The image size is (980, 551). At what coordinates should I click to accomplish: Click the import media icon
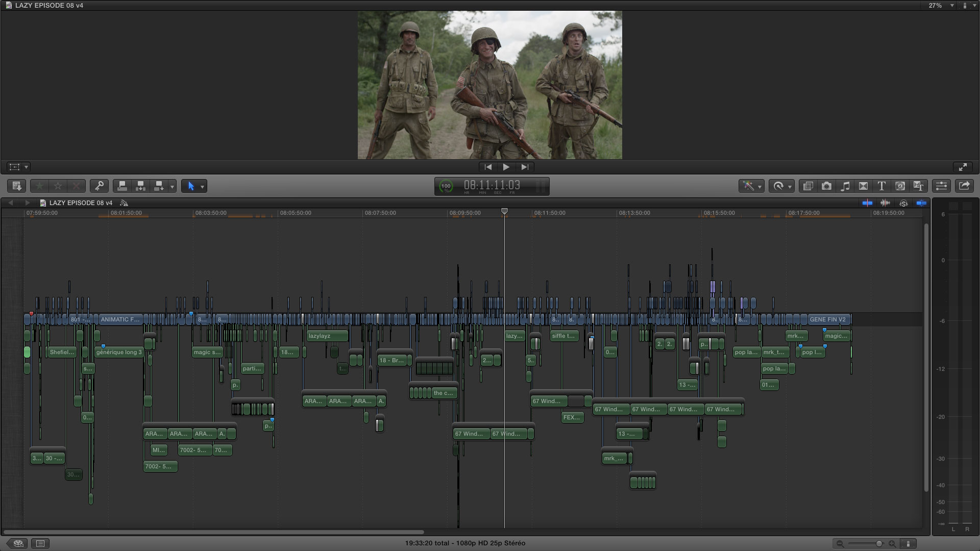[x=16, y=186]
